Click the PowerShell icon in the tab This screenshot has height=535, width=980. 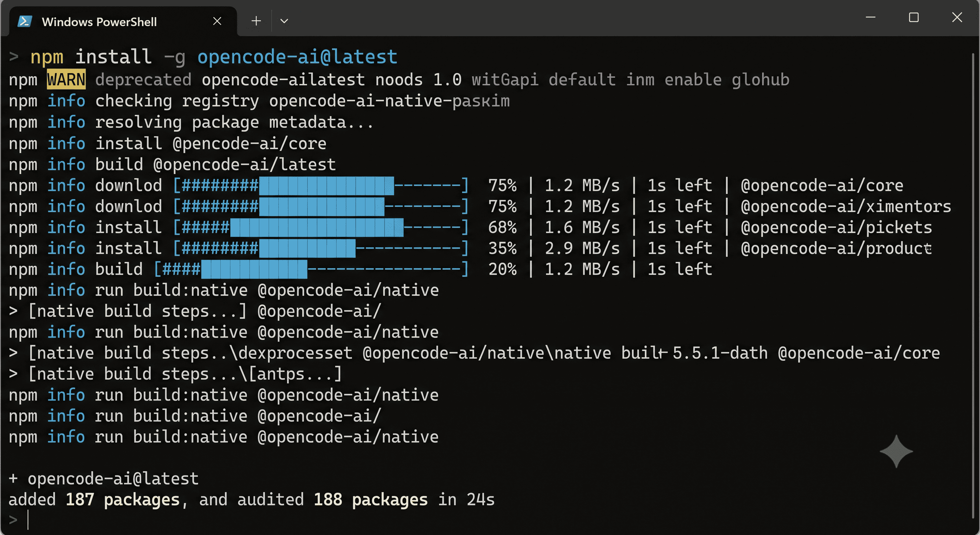(x=25, y=21)
